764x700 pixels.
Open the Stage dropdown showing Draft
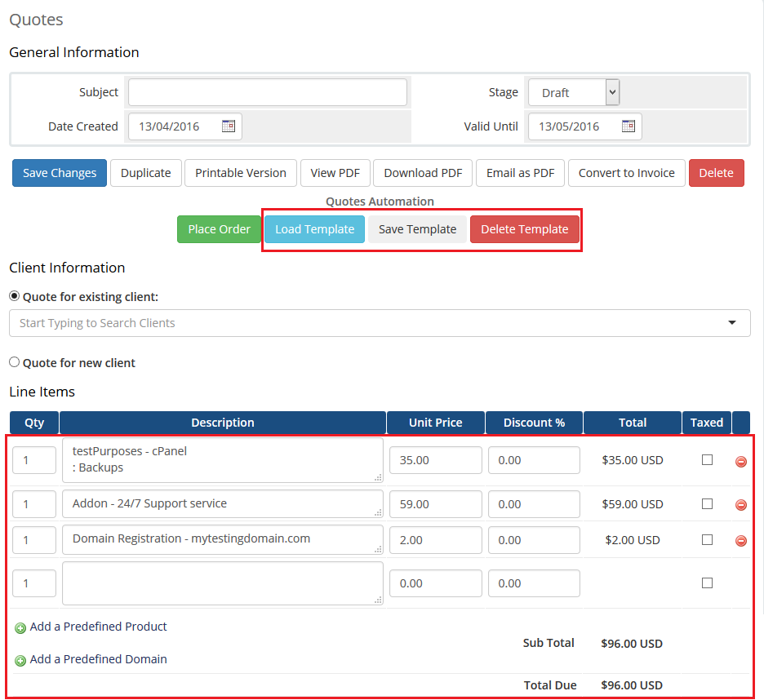(x=574, y=92)
